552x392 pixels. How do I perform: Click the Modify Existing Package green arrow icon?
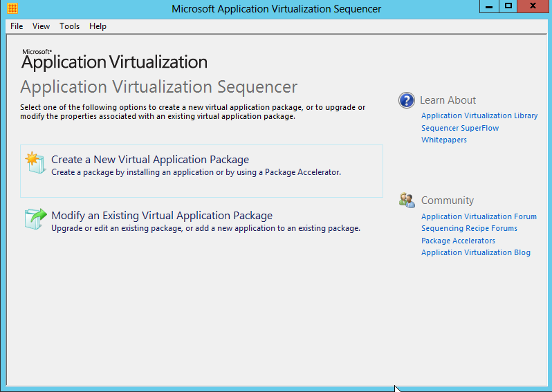35,218
